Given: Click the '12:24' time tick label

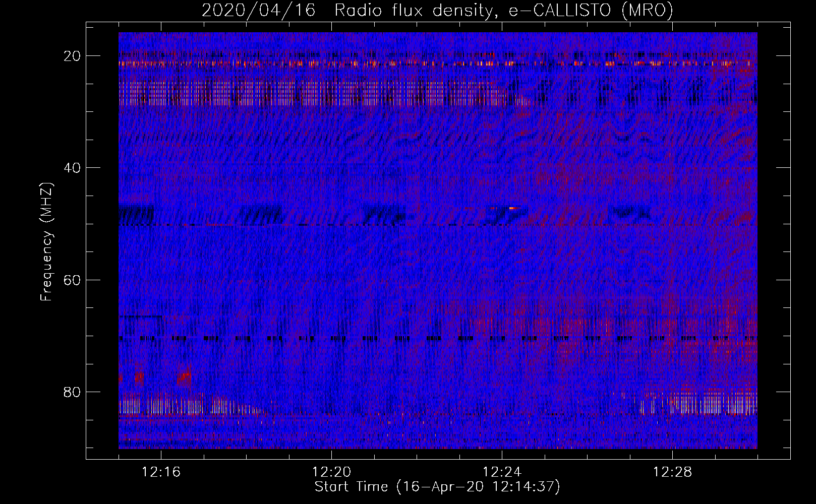Looking at the screenshot, I should (502, 472).
